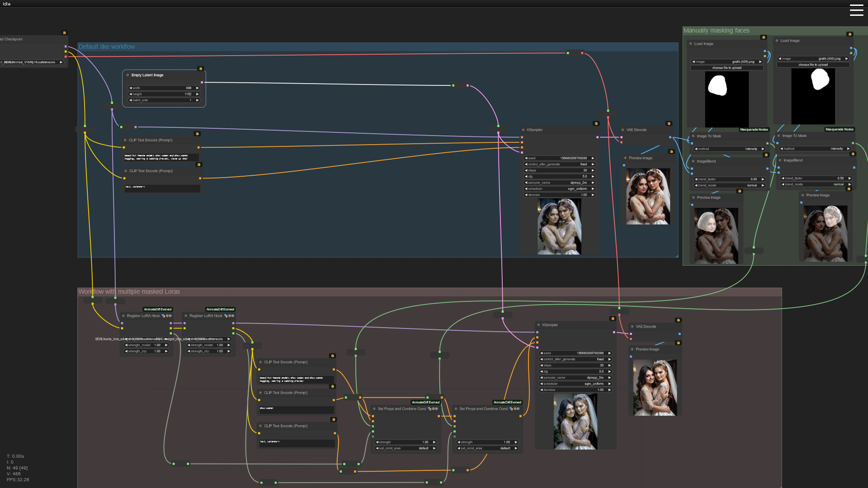Open checkpoint name selector in Load Checkpoint node
Image resolution: width=868 pixels, height=488 pixels.
click(32, 62)
